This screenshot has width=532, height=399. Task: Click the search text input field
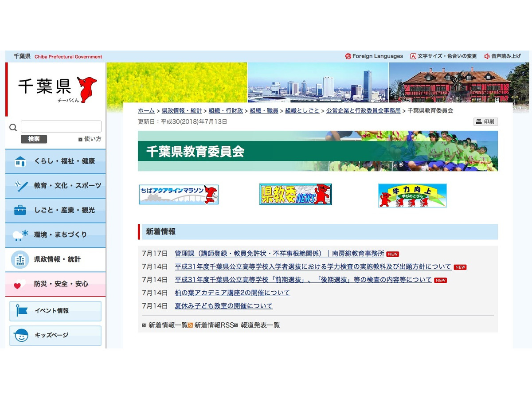(x=61, y=127)
